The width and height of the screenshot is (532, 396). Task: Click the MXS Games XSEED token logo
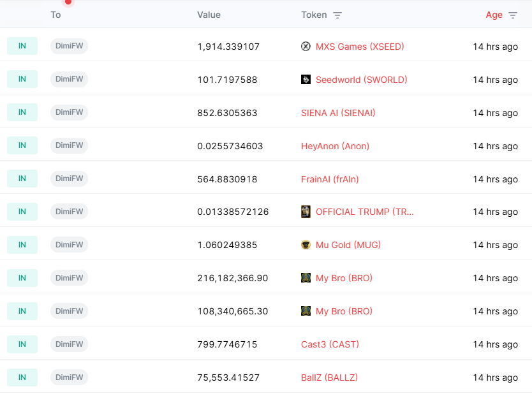click(x=306, y=46)
